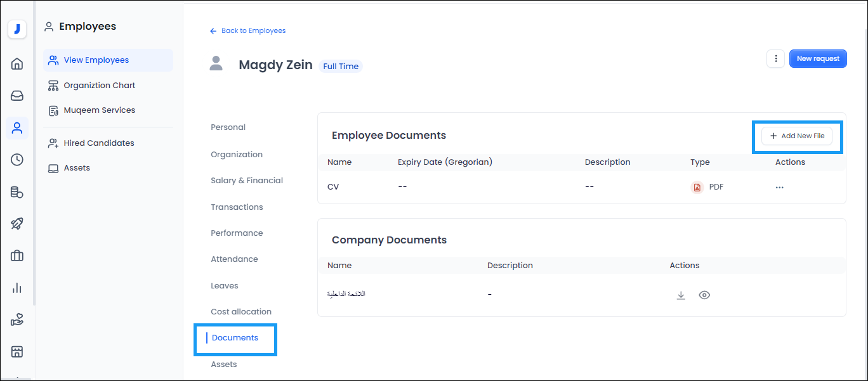Open the CV row actions ellipsis
Screen dimensions: 868x381
tap(779, 188)
